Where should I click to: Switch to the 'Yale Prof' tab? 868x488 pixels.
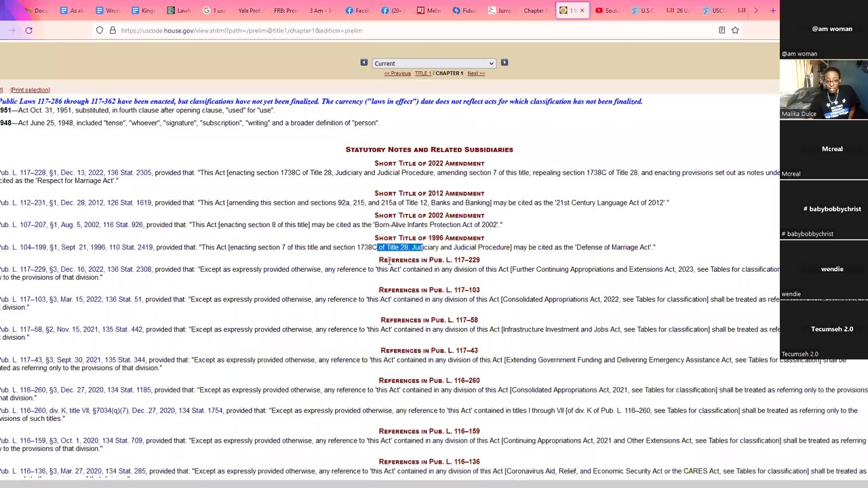point(249,10)
